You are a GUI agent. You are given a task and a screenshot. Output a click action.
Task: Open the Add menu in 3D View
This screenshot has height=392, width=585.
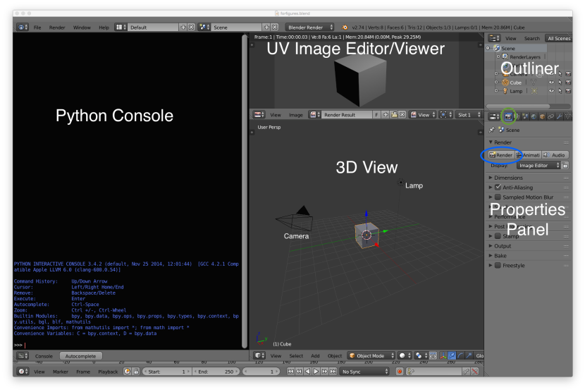(x=315, y=356)
